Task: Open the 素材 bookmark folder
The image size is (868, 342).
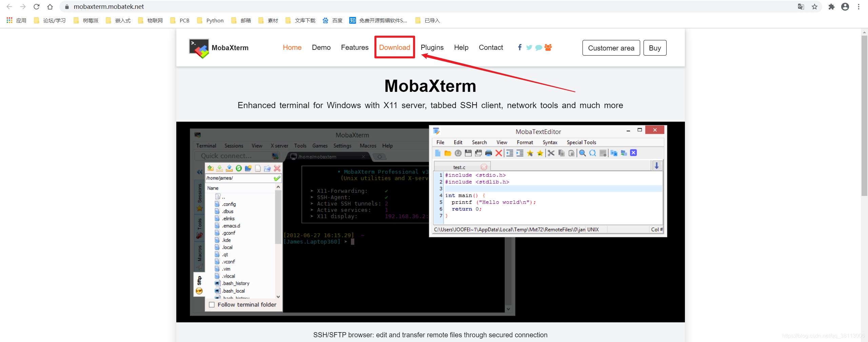Action: 268,20
